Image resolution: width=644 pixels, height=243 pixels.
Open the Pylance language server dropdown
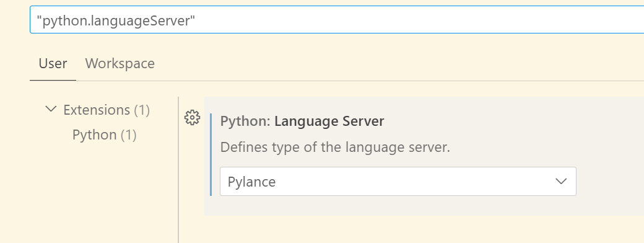click(x=398, y=182)
